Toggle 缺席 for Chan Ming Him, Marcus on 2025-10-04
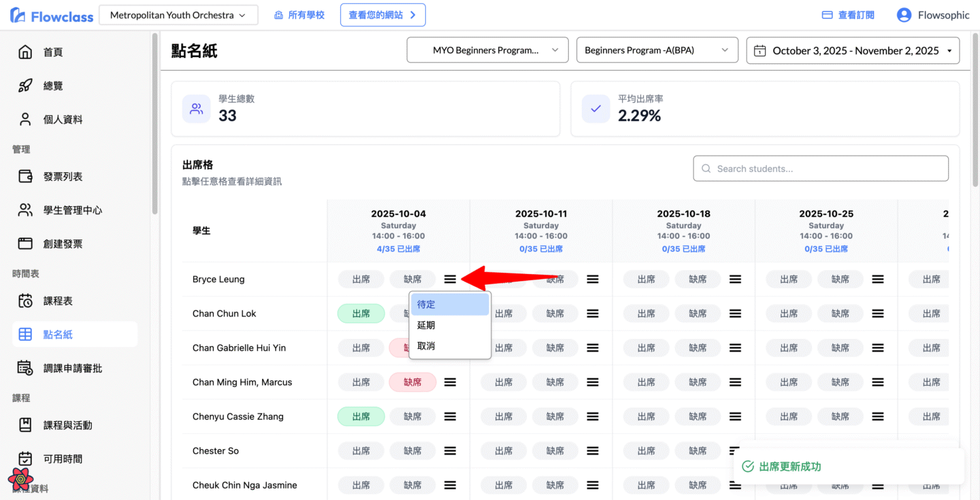This screenshot has height=500, width=980. tap(412, 382)
